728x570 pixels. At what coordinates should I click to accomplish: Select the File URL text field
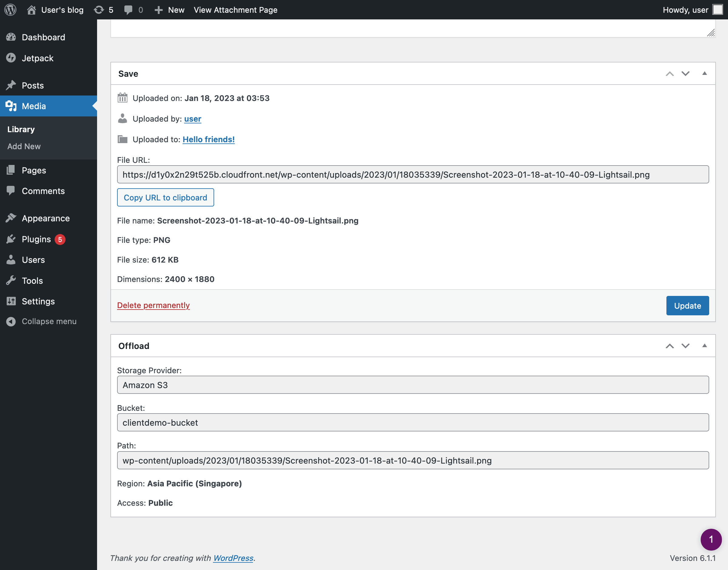click(x=379, y=174)
